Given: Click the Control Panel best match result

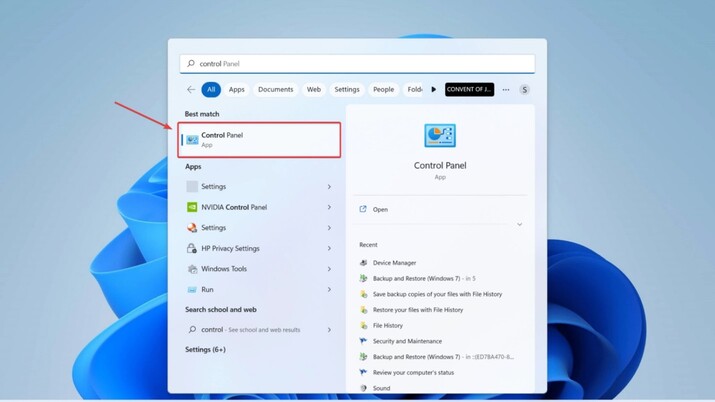Looking at the screenshot, I should (x=259, y=140).
